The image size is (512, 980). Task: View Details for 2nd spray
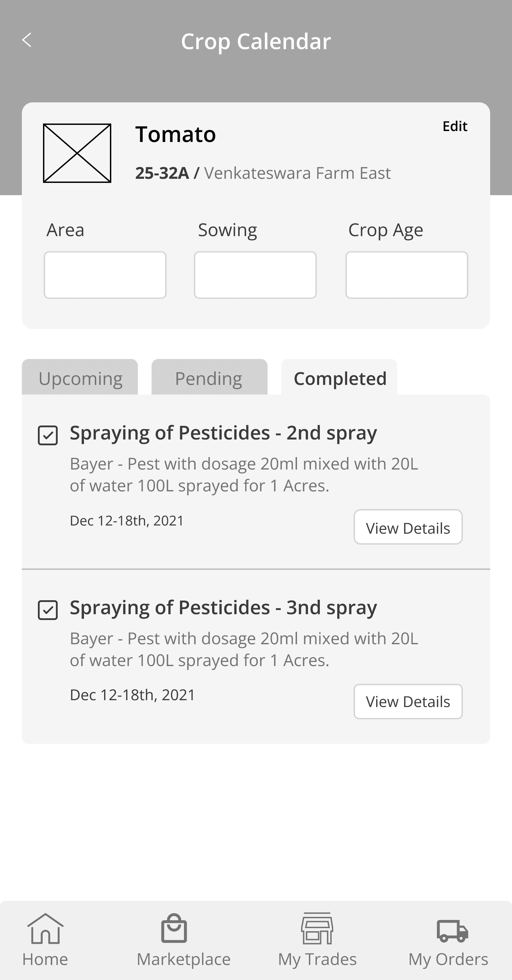coord(408,527)
